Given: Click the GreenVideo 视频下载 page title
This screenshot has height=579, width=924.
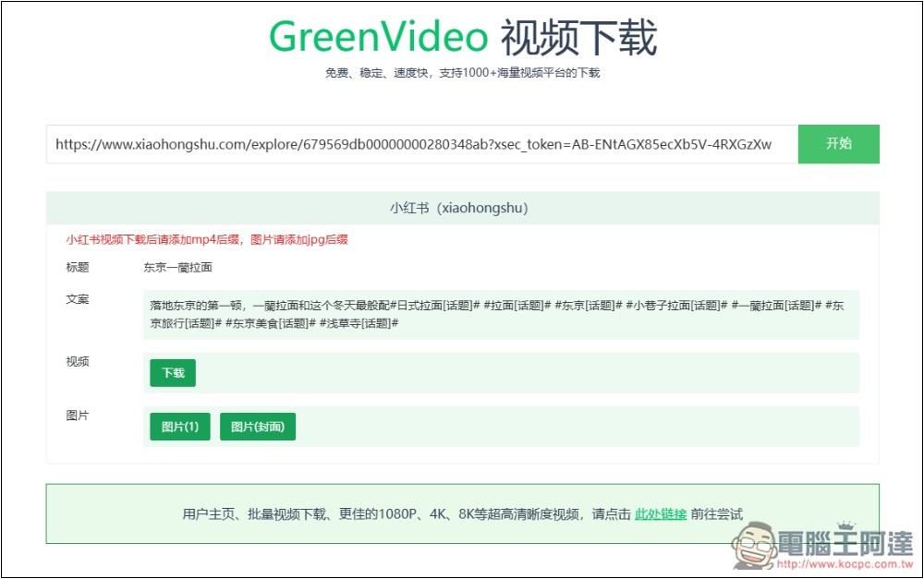Looking at the screenshot, I should (x=463, y=37).
